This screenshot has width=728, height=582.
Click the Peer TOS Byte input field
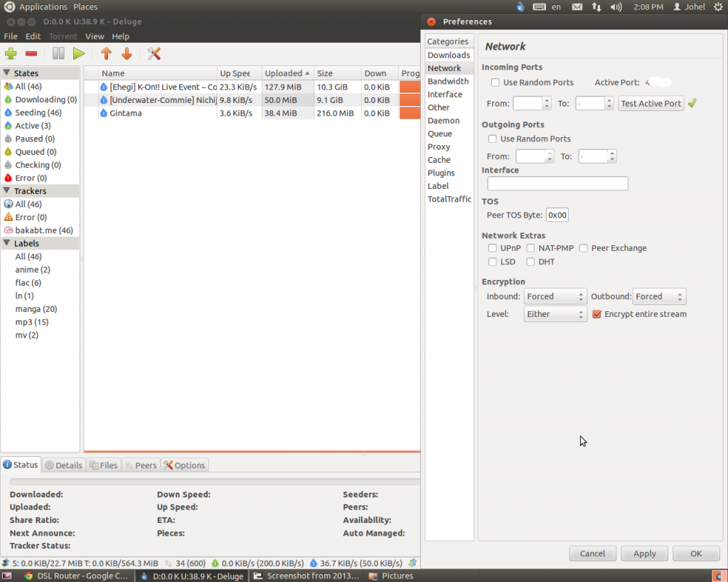557,215
